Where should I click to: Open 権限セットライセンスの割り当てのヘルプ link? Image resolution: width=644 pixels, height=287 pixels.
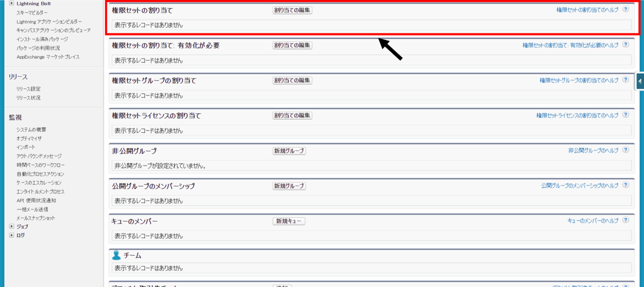[577, 116]
